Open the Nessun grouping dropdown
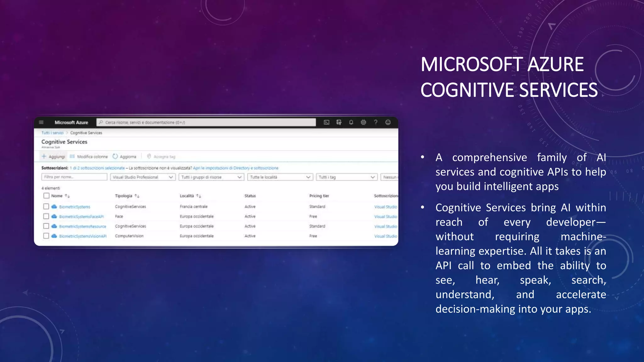The image size is (644, 362). coord(390,177)
